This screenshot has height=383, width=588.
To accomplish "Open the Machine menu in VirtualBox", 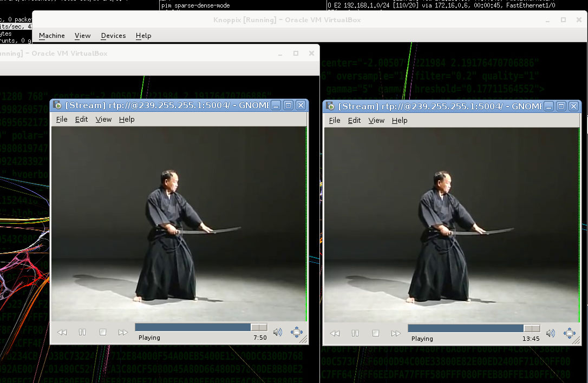I will [x=51, y=36].
